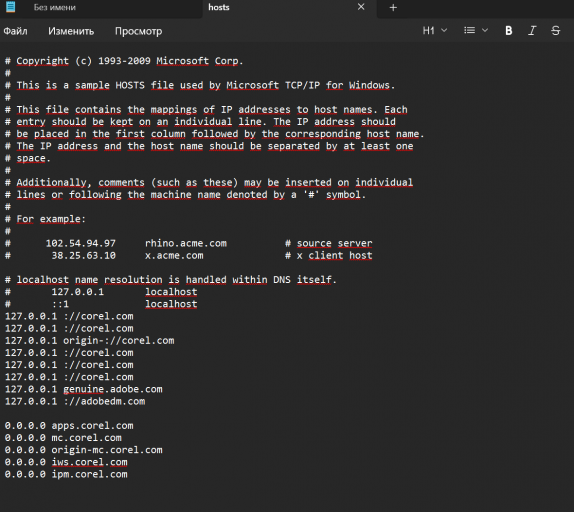Click the '0.0.0.0 mc.corel.com' line
The width and height of the screenshot is (574, 512).
pos(63,438)
